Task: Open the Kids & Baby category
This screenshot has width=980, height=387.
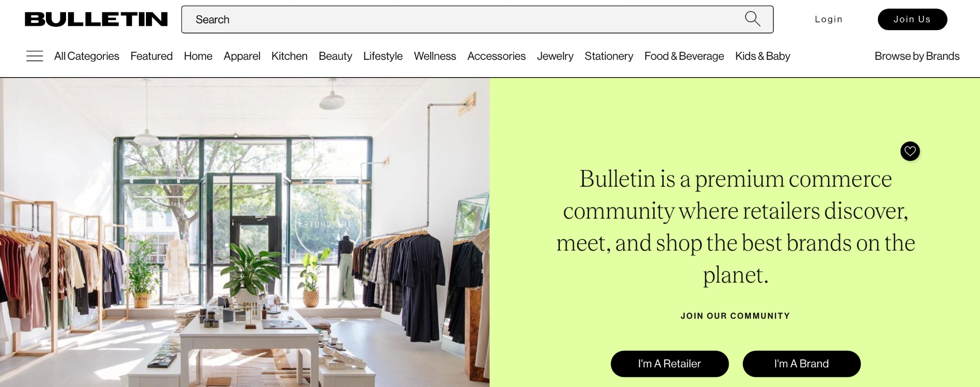Action: pos(762,56)
